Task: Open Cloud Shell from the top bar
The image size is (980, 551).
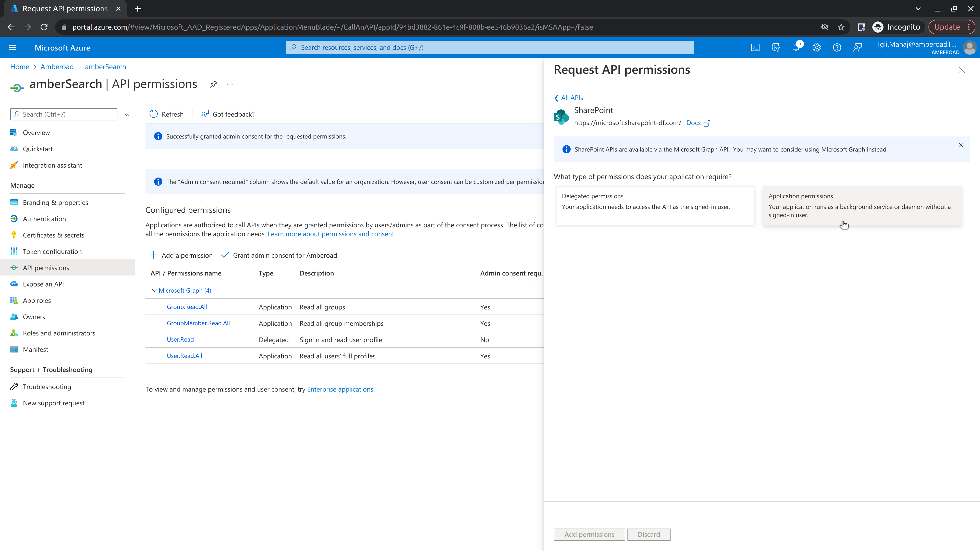Action: click(755, 47)
